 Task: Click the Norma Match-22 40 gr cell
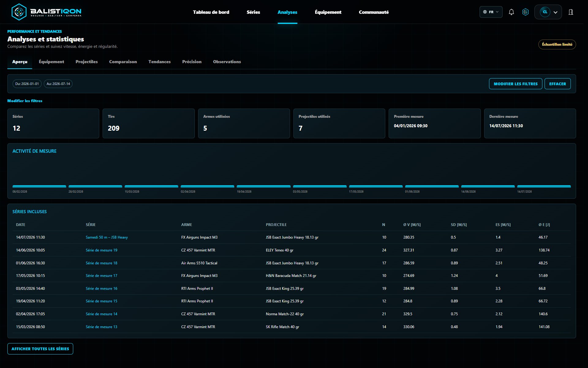[285, 314]
